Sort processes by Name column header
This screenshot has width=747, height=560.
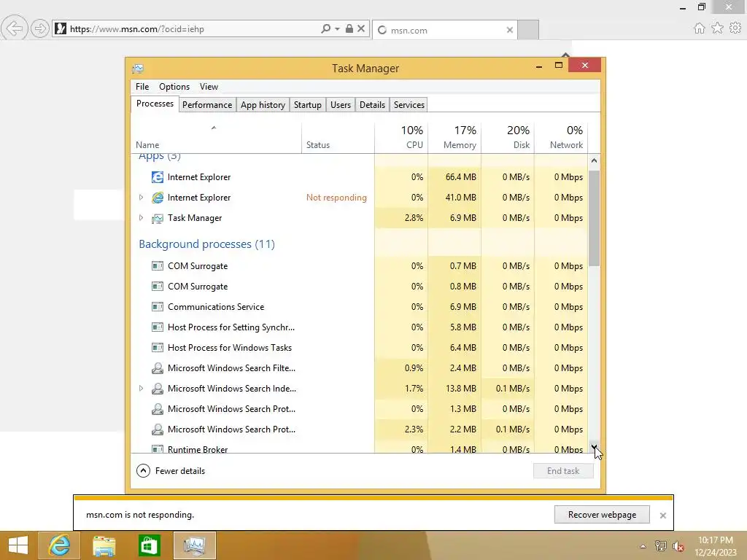tap(216, 138)
